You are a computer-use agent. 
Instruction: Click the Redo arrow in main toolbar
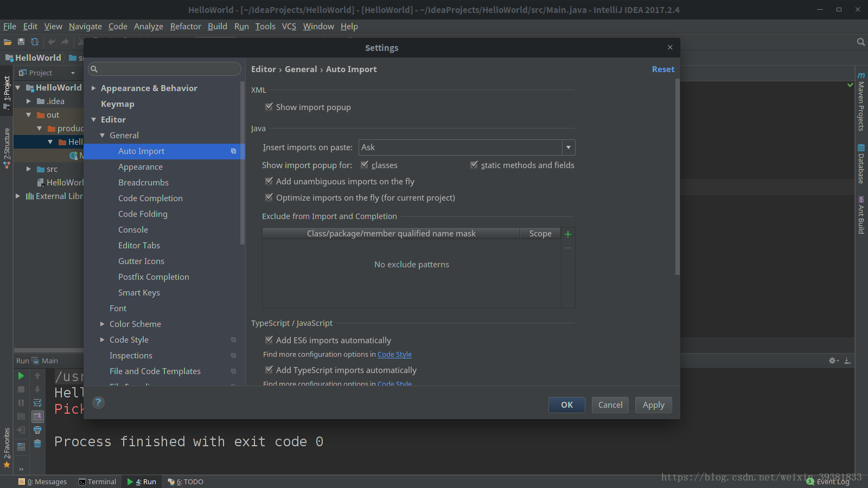point(65,42)
